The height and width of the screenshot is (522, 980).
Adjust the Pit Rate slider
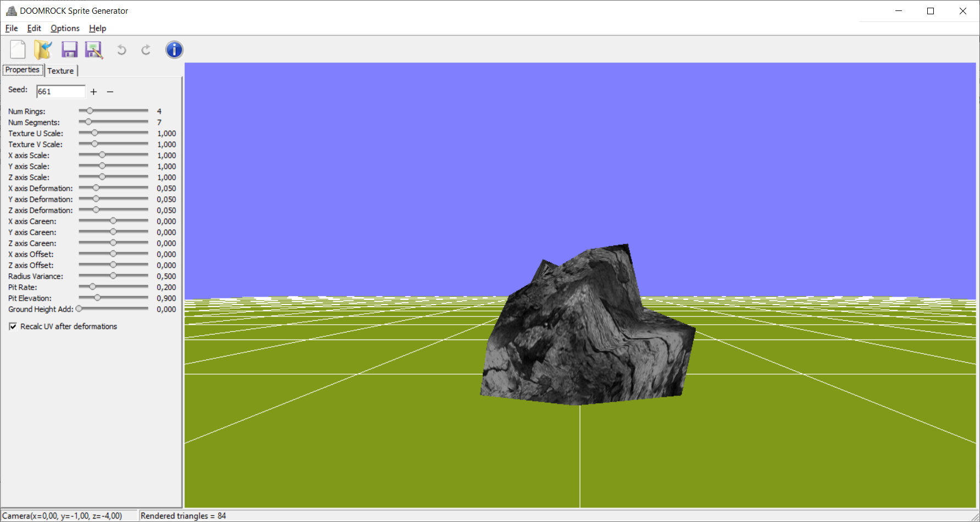click(92, 286)
